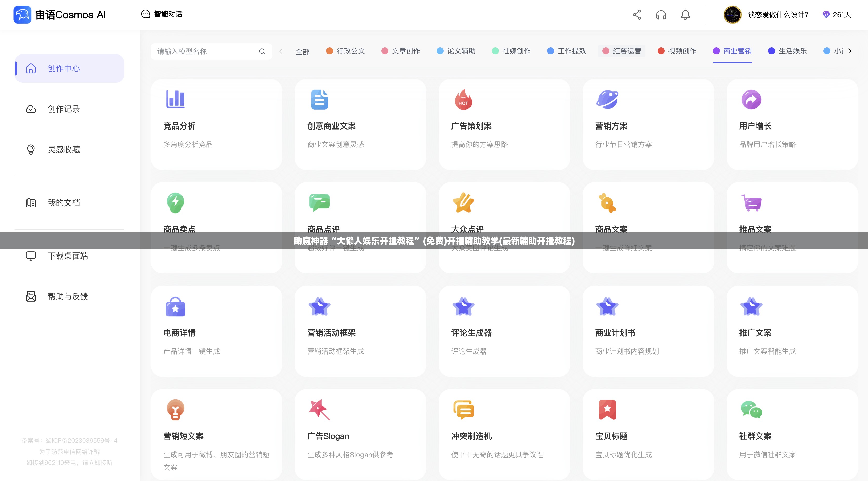
Task: Click the 营销方案 planet icon
Action: (x=607, y=99)
